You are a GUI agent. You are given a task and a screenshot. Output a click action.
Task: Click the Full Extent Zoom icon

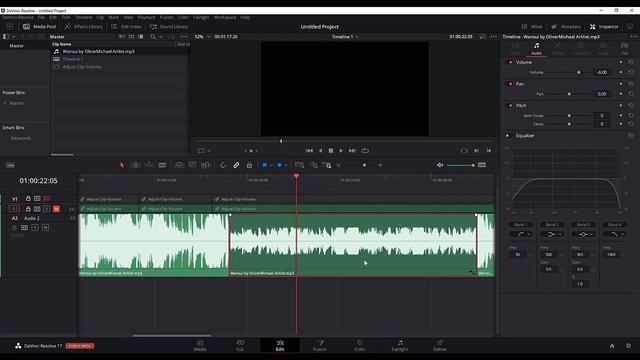[x=299, y=165]
